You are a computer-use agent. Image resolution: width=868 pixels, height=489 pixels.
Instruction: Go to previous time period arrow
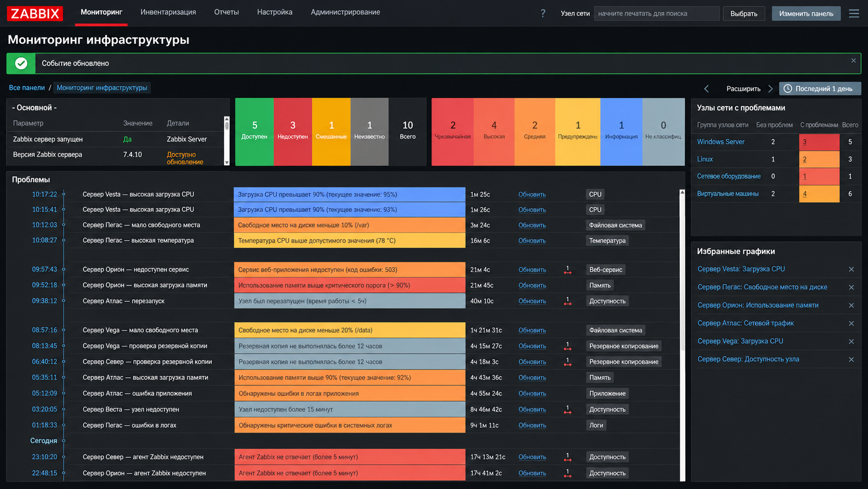(x=706, y=89)
